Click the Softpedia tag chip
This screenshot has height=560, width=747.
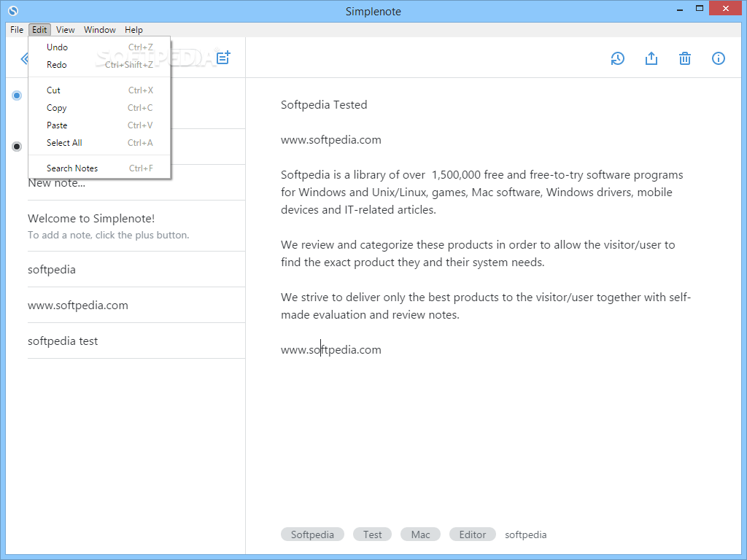tap(312, 534)
